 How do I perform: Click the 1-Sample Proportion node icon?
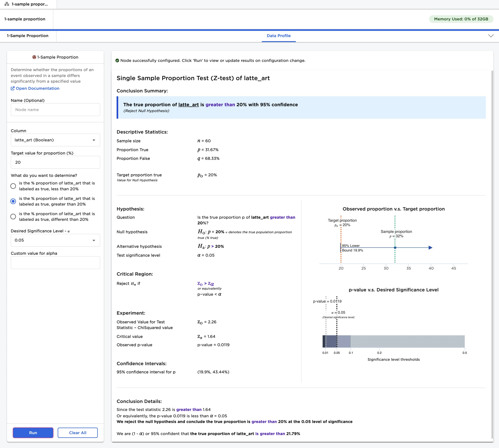(34, 57)
